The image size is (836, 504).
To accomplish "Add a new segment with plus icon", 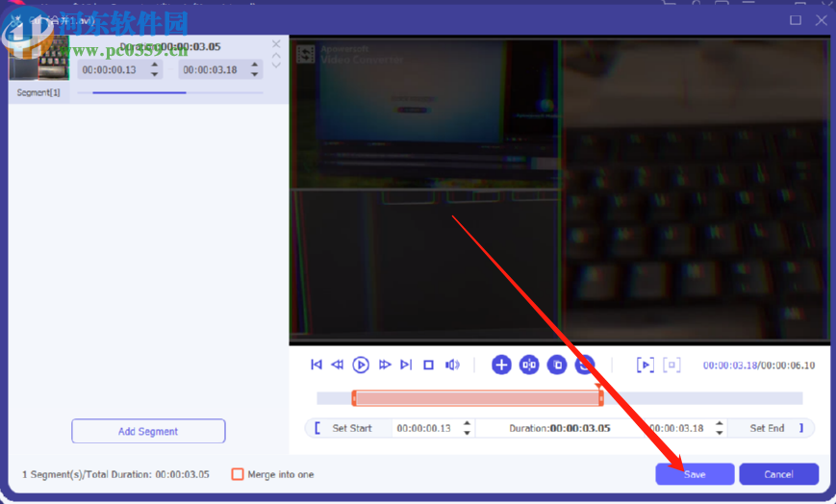I will (x=501, y=365).
